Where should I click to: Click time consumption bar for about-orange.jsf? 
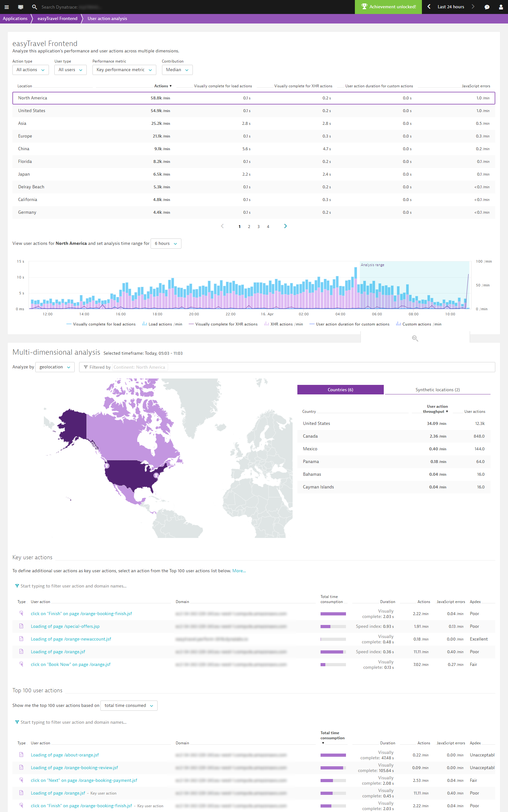333,755
